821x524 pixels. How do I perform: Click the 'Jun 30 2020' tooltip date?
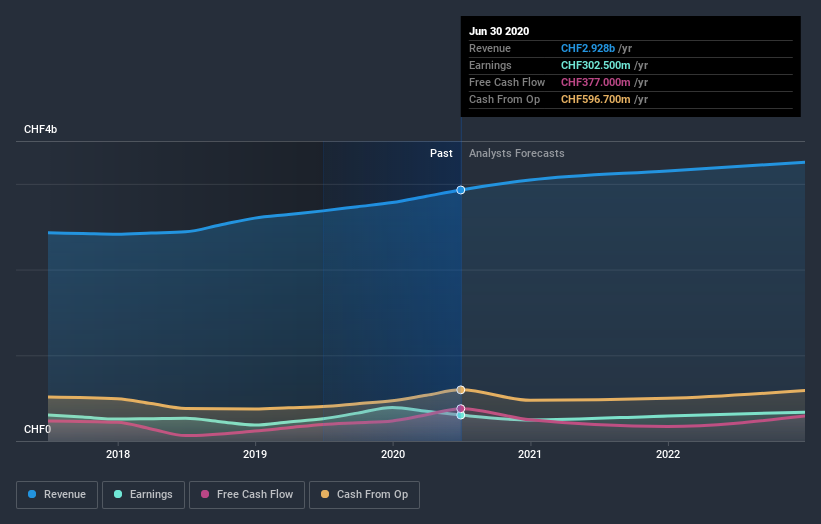499,31
